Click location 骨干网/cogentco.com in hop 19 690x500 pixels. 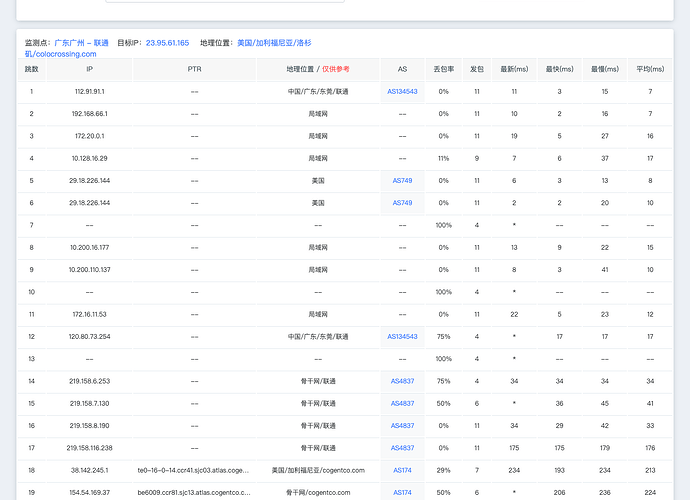(x=318, y=493)
